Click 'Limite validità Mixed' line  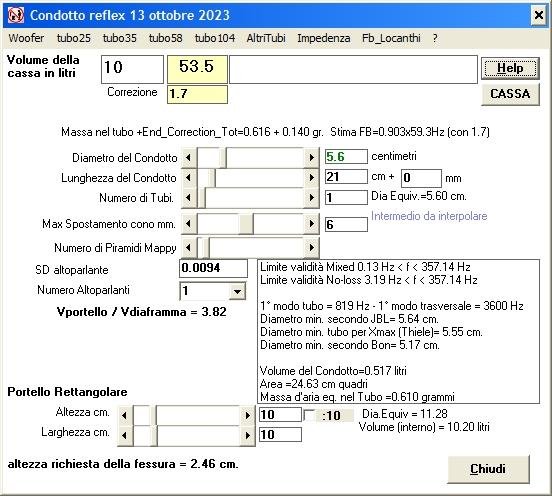click(x=365, y=267)
